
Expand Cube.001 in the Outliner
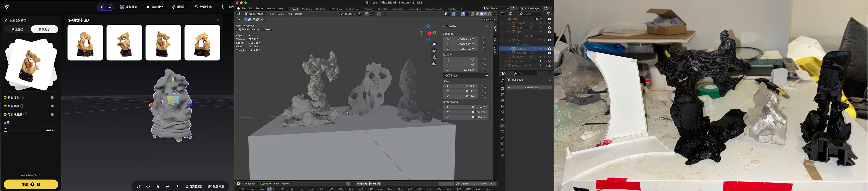tap(505, 62)
